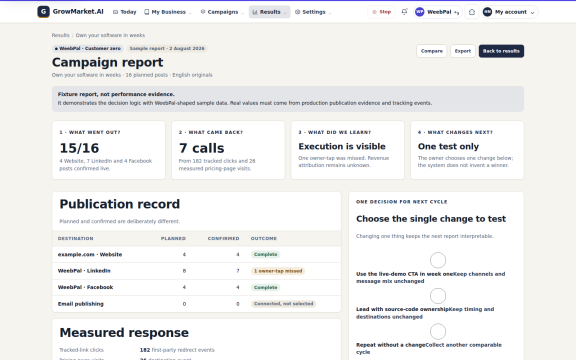
Task: Click the home icon button
Action: click(472, 12)
